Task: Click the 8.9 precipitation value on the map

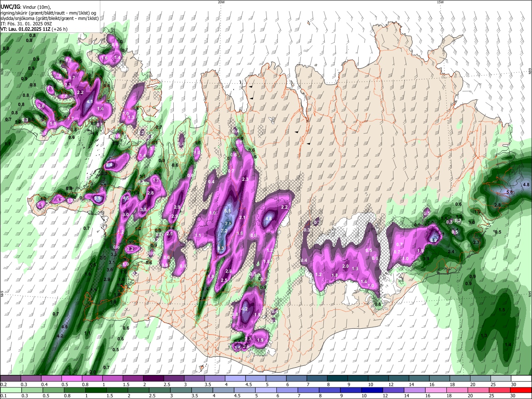Action: coord(433,240)
